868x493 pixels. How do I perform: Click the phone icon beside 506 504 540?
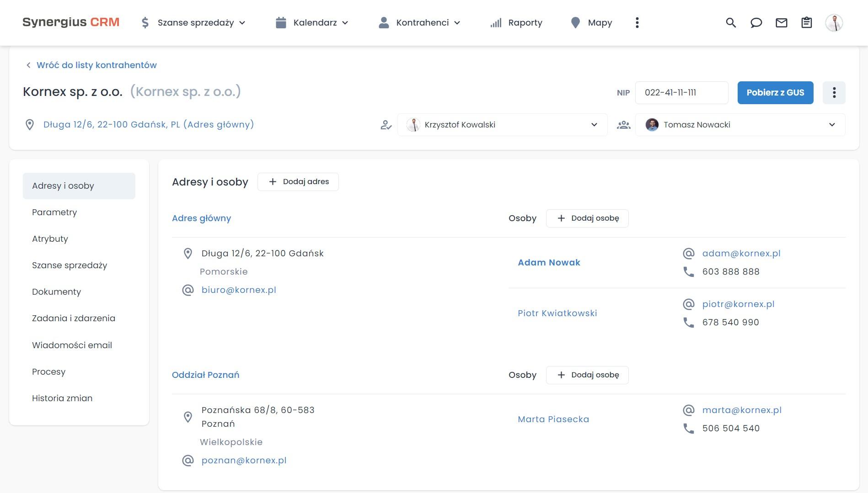pyautogui.click(x=689, y=429)
